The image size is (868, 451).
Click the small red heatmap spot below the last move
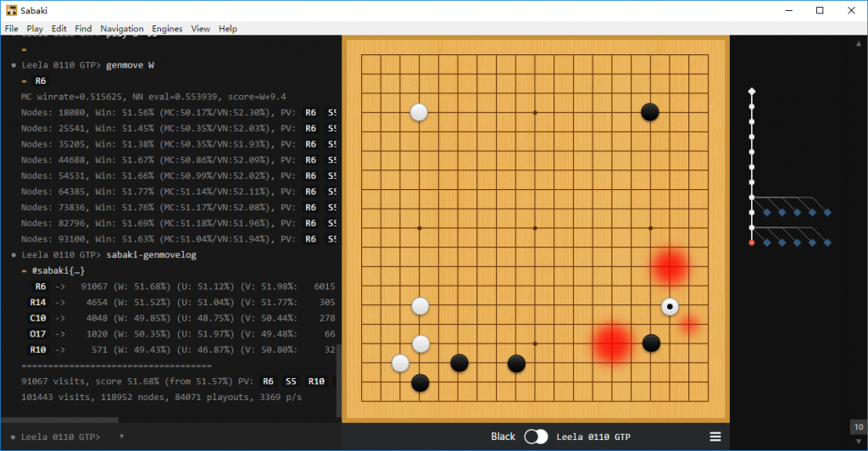coord(689,325)
